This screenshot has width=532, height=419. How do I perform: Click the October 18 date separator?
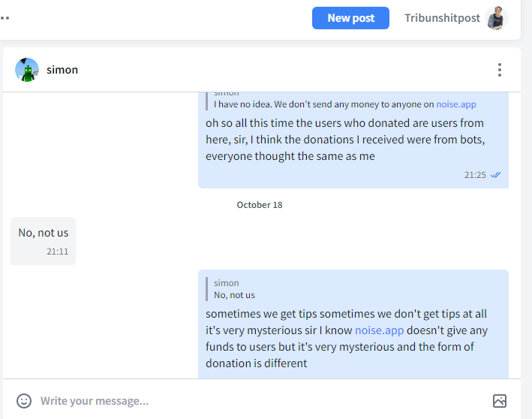point(260,205)
